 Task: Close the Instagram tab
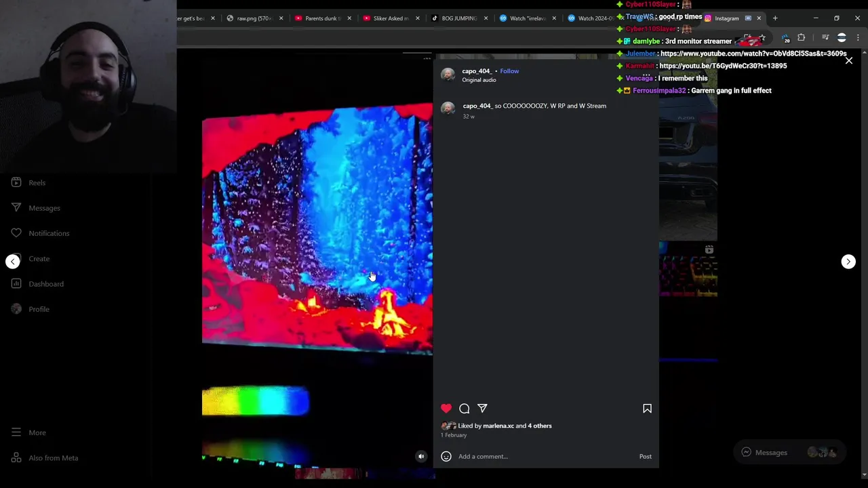pos(759,18)
